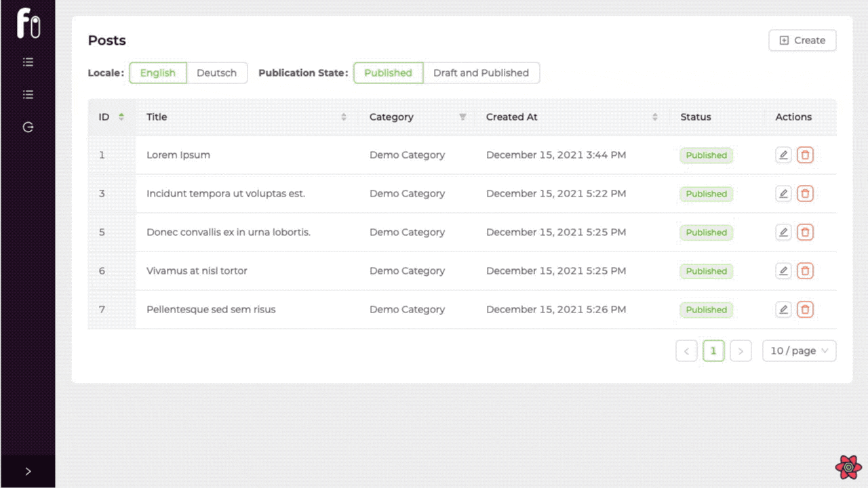Open the first list icon in sidebar
The width and height of the screenshot is (868, 488).
pyautogui.click(x=28, y=62)
